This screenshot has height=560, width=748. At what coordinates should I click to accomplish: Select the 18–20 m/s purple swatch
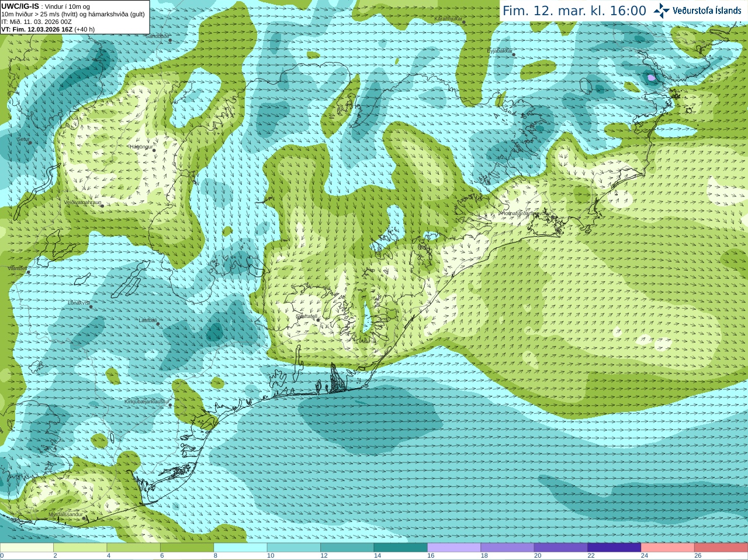coord(508,548)
